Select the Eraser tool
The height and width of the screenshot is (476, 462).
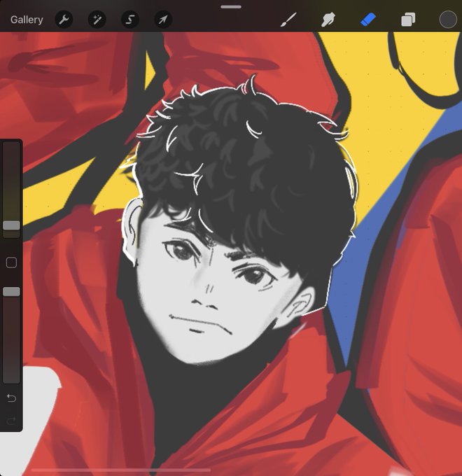[x=368, y=20]
